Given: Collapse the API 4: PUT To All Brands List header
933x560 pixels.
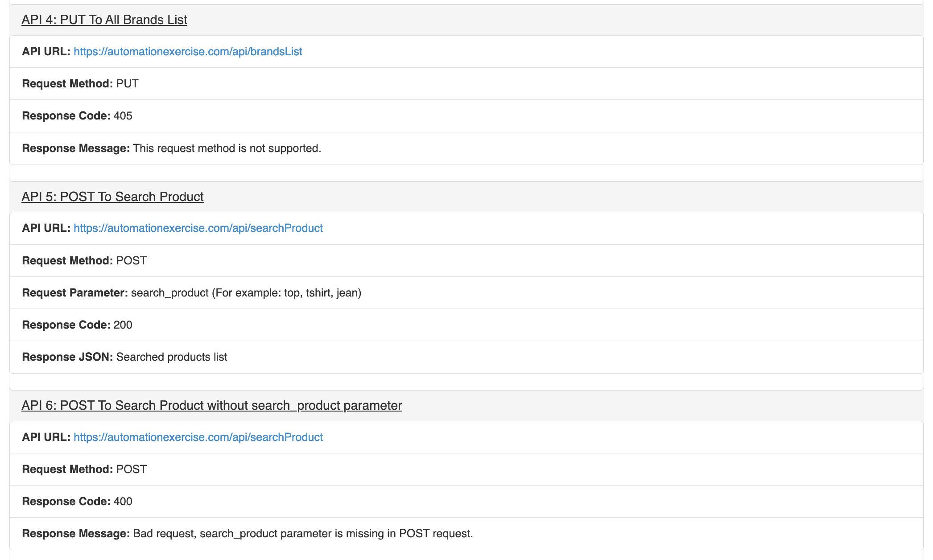Looking at the screenshot, I should click(x=104, y=20).
